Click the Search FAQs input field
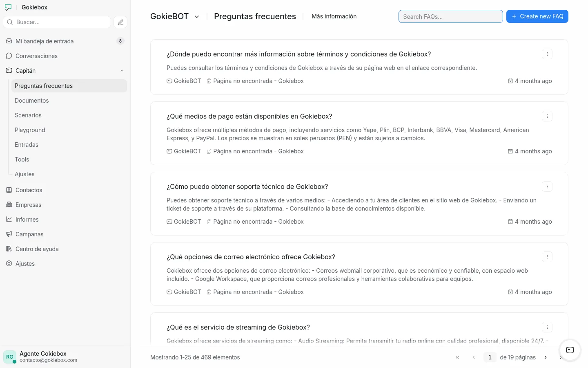The height and width of the screenshot is (368, 588). [x=451, y=16]
